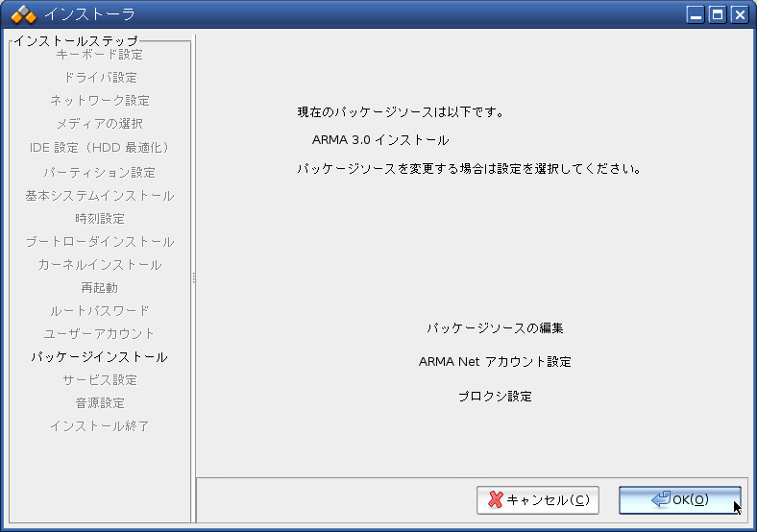The width and height of the screenshot is (757, 532).
Task: Select ルートパスワード step in sidebar
Action: point(99,311)
